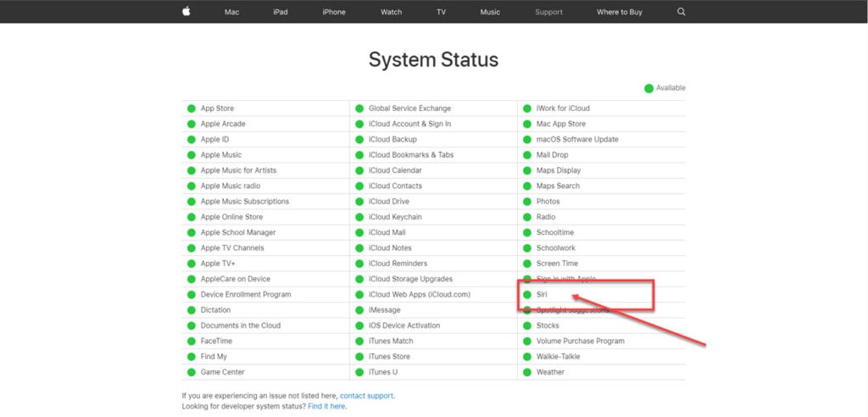Select the Dictation entry
This screenshot has height=417, width=868.
215,310
